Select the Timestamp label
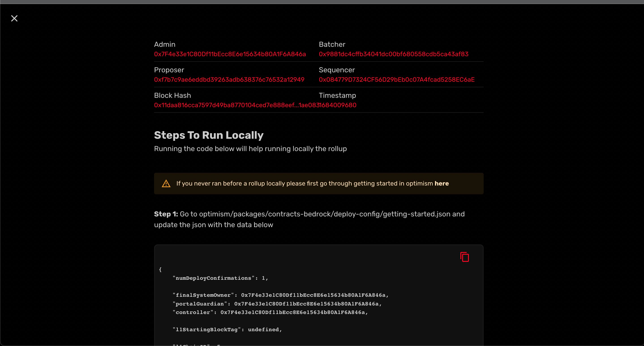 point(337,95)
